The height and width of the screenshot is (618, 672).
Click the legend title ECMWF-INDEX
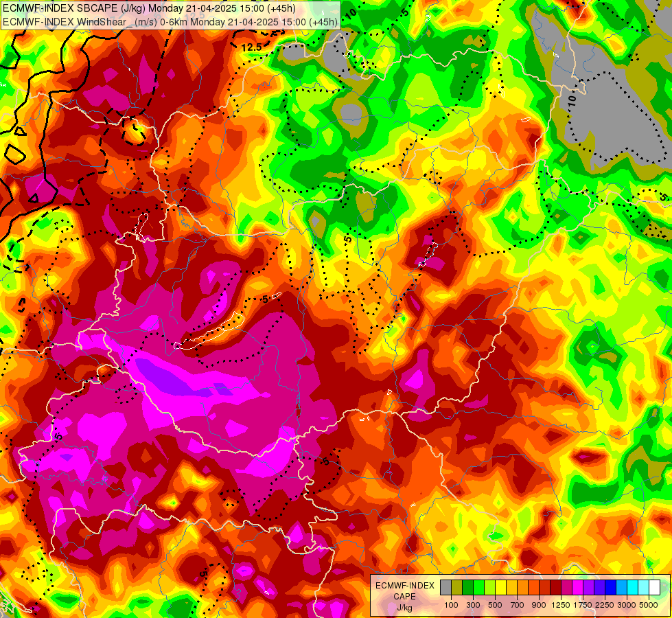405,586
